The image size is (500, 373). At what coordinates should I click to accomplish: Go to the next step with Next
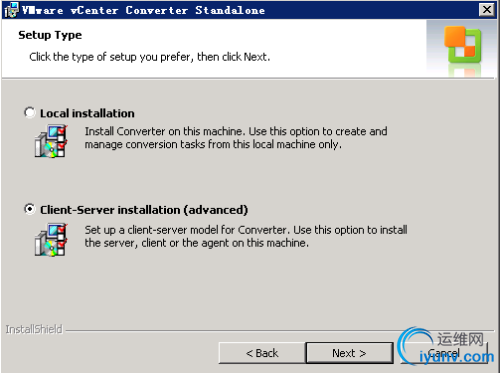(349, 353)
